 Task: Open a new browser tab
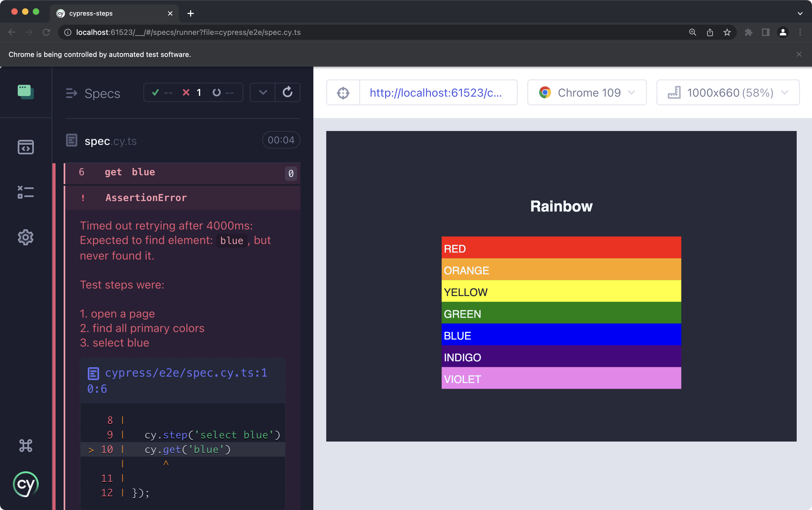point(191,13)
